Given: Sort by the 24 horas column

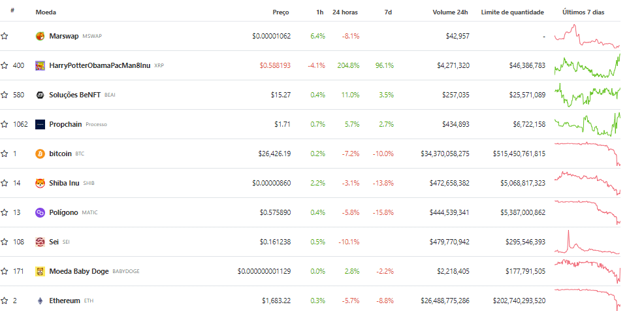Looking at the screenshot, I should coord(345,12).
